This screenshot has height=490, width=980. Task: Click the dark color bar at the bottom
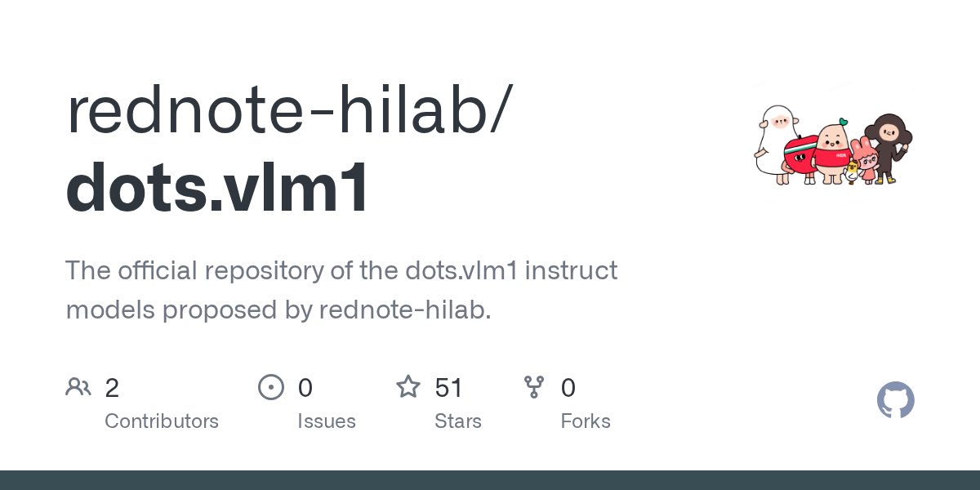tap(490, 480)
